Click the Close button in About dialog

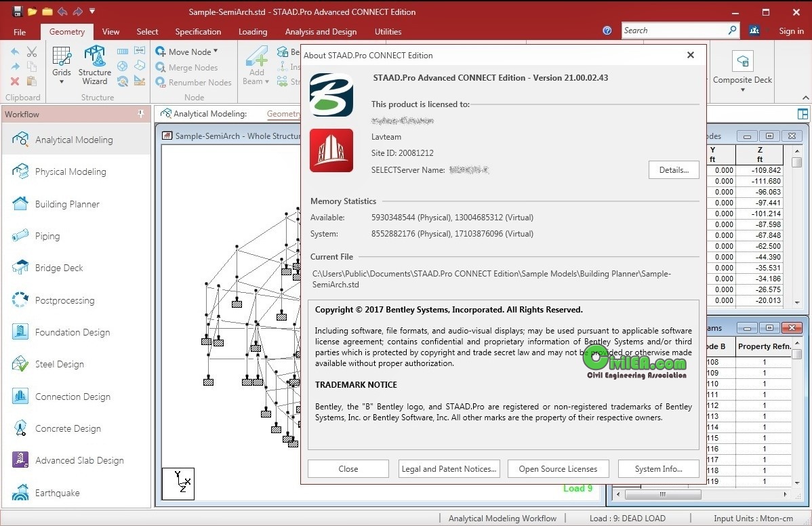point(348,468)
